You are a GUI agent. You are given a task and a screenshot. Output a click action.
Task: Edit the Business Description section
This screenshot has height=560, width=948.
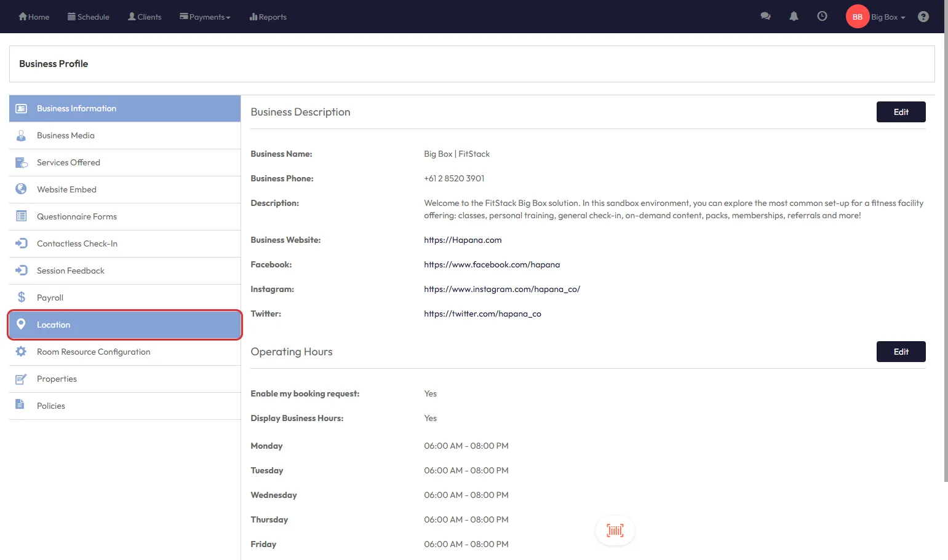pyautogui.click(x=901, y=112)
